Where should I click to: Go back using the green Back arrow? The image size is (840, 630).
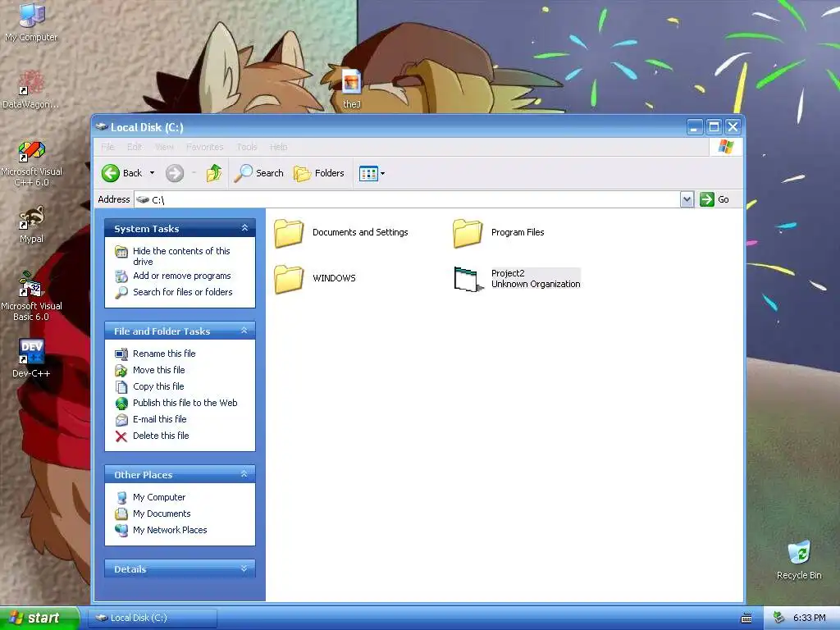[x=122, y=173]
